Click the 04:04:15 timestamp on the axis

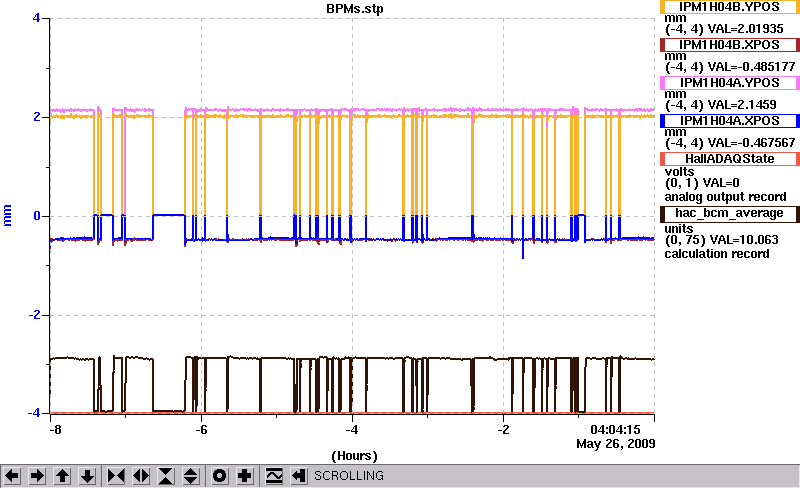(615, 430)
